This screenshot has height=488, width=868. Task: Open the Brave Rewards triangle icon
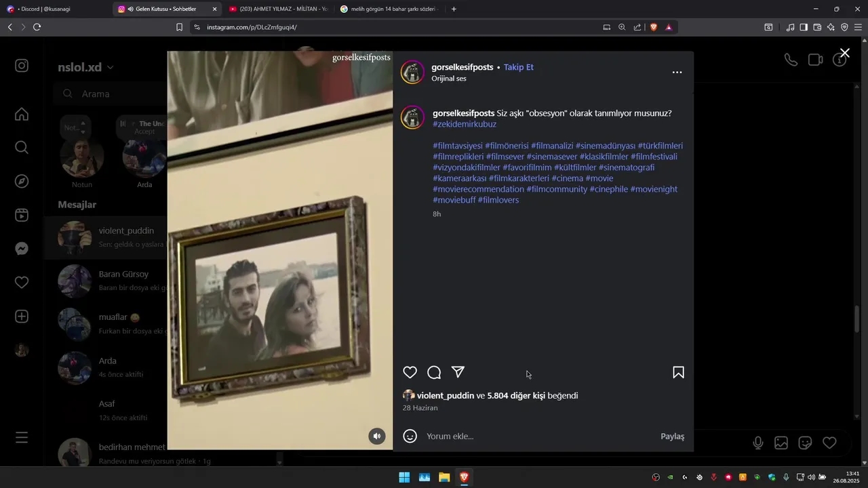point(669,27)
